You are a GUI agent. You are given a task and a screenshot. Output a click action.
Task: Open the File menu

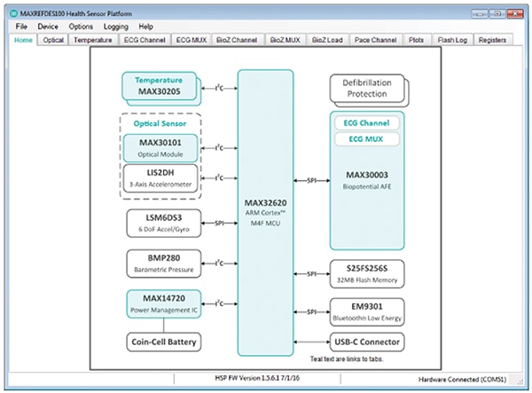click(21, 27)
